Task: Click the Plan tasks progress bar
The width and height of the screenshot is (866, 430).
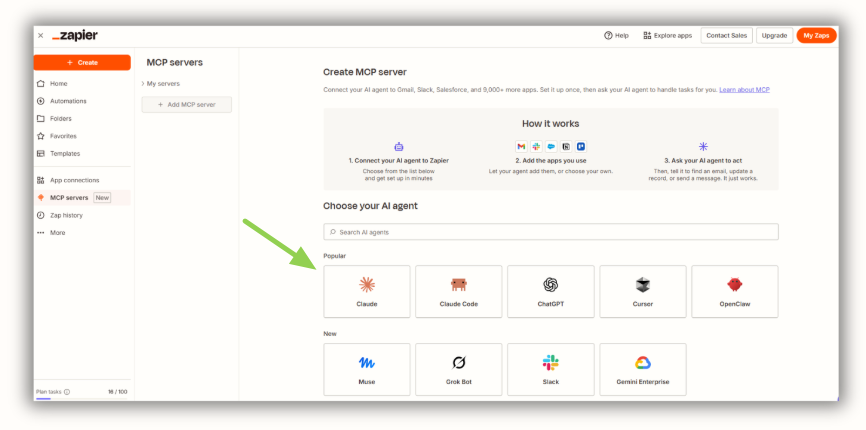Action: click(x=81, y=399)
